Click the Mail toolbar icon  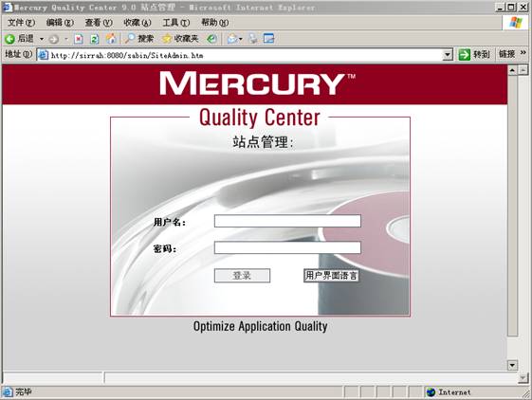click(232, 39)
